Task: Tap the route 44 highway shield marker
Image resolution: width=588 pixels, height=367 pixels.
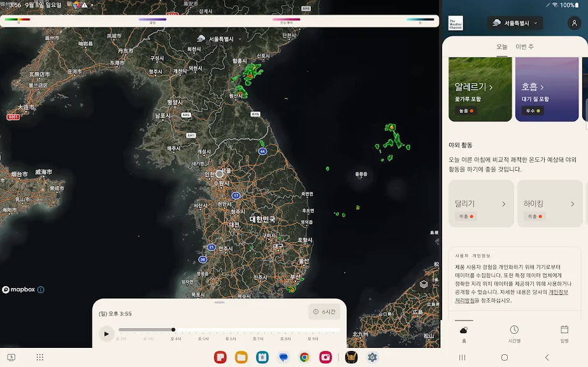Action: point(262,151)
